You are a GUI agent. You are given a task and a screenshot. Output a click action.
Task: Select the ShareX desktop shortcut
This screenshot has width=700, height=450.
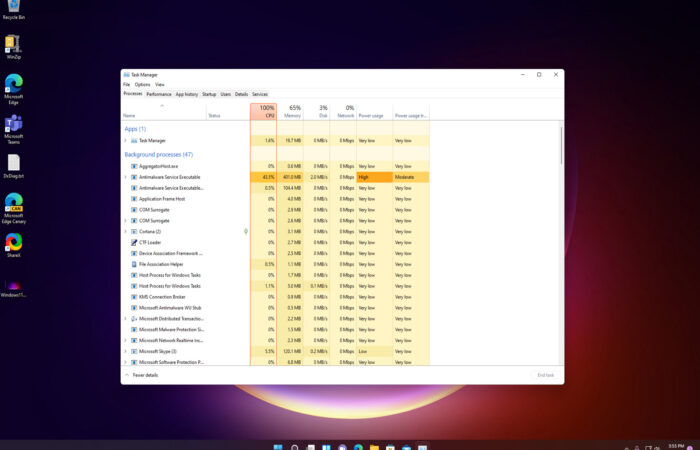pyautogui.click(x=13, y=245)
